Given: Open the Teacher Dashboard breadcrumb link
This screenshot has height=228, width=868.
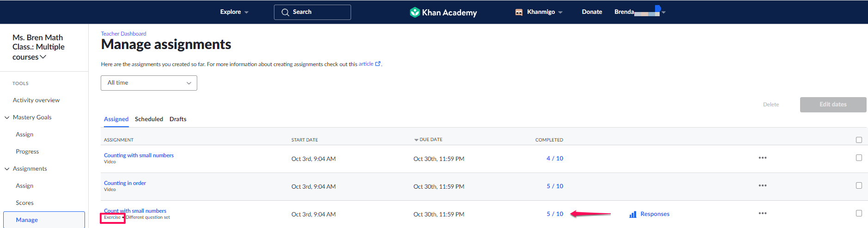Looking at the screenshot, I should 123,34.
